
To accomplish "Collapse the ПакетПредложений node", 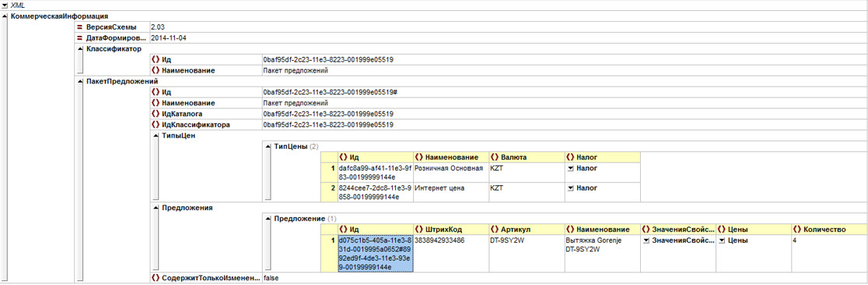I will [79, 82].
